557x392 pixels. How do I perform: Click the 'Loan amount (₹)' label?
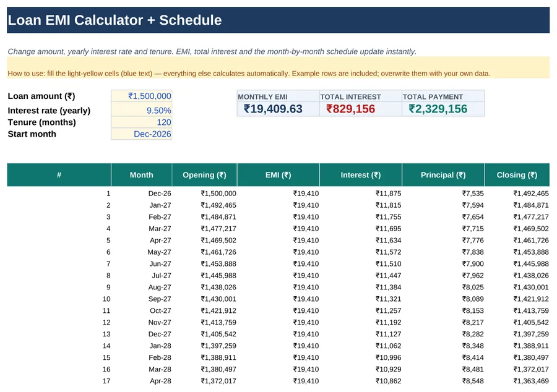tap(41, 96)
